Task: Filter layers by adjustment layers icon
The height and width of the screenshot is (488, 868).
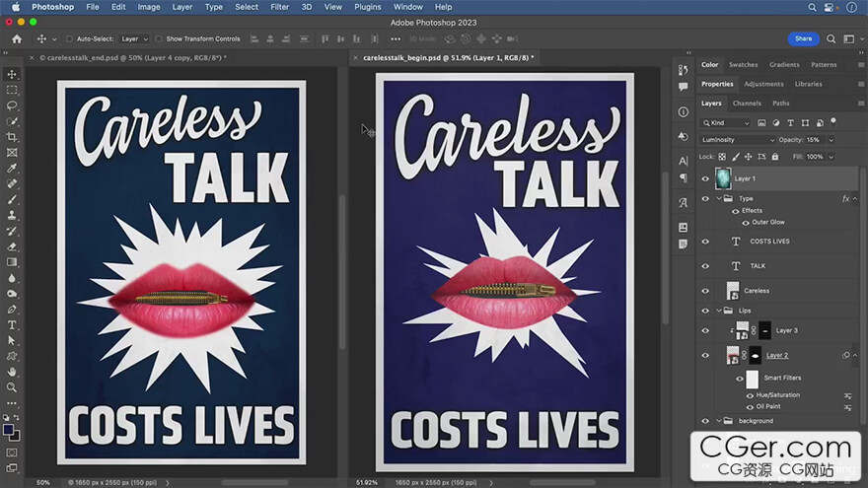Action: point(776,123)
